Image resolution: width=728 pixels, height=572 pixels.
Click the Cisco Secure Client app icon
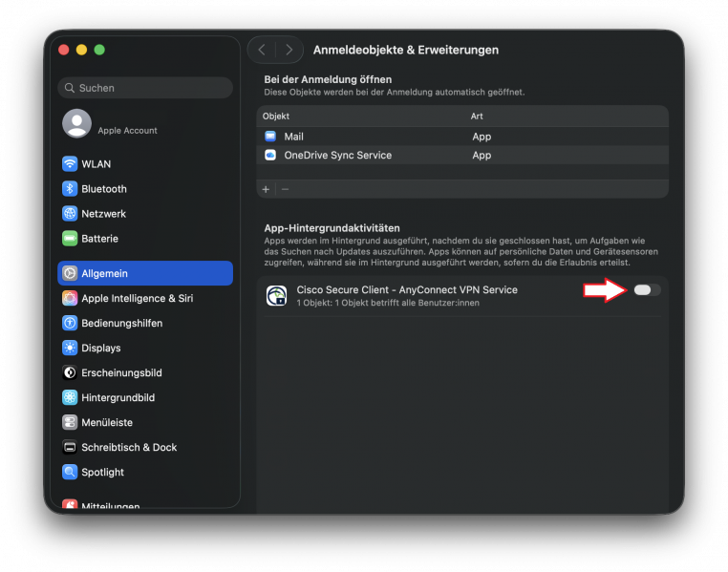tap(277, 295)
